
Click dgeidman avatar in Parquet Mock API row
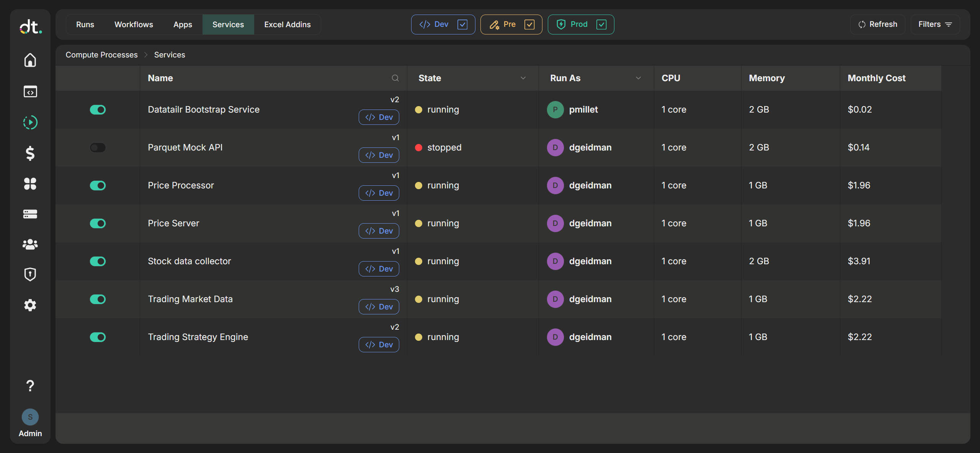[x=555, y=147]
